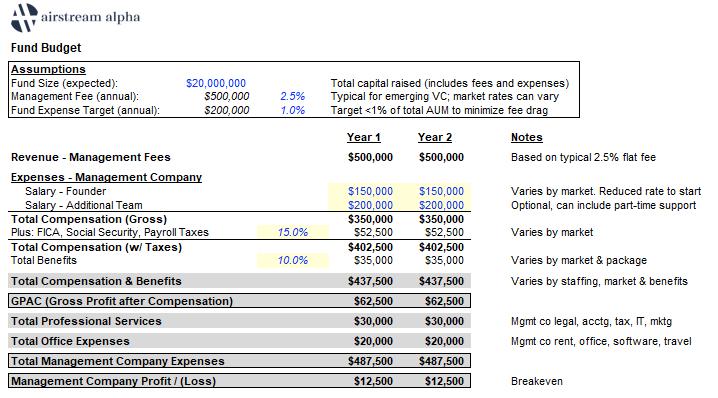Viewport: 718px width, 398px height.
Task: Click Year 1 professional services $30,000
Action: (373, 322)
